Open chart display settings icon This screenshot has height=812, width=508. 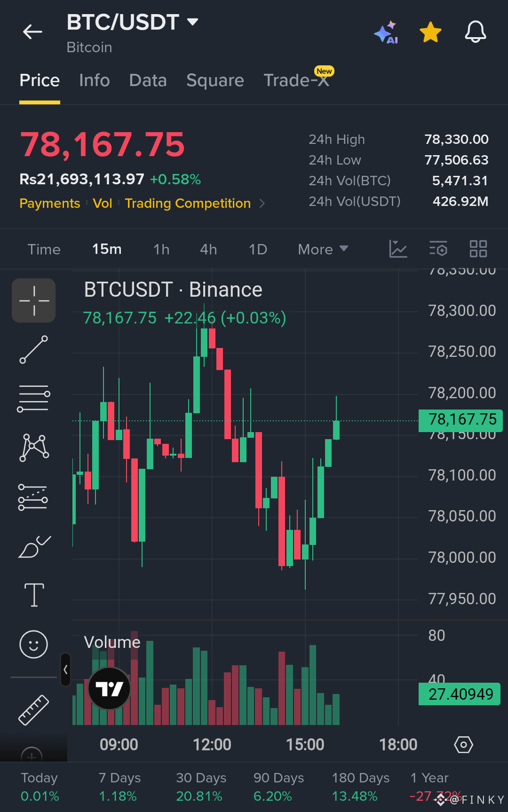438,249
